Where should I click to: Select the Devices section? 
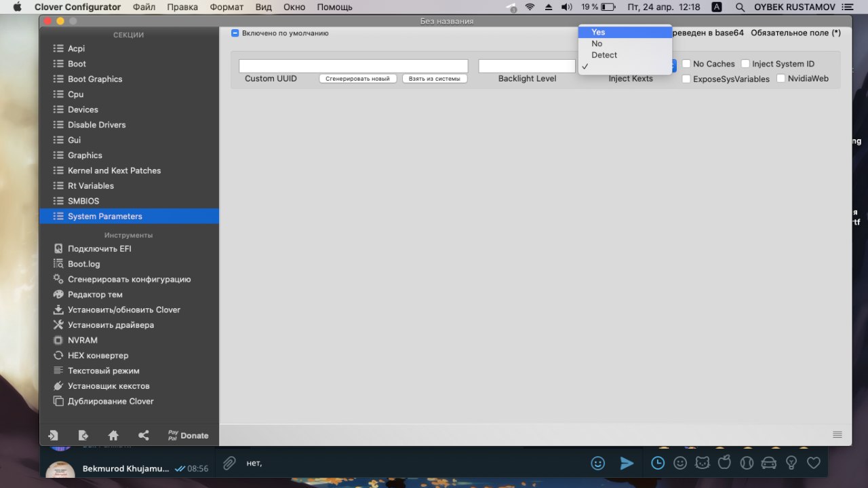[129, 109]
